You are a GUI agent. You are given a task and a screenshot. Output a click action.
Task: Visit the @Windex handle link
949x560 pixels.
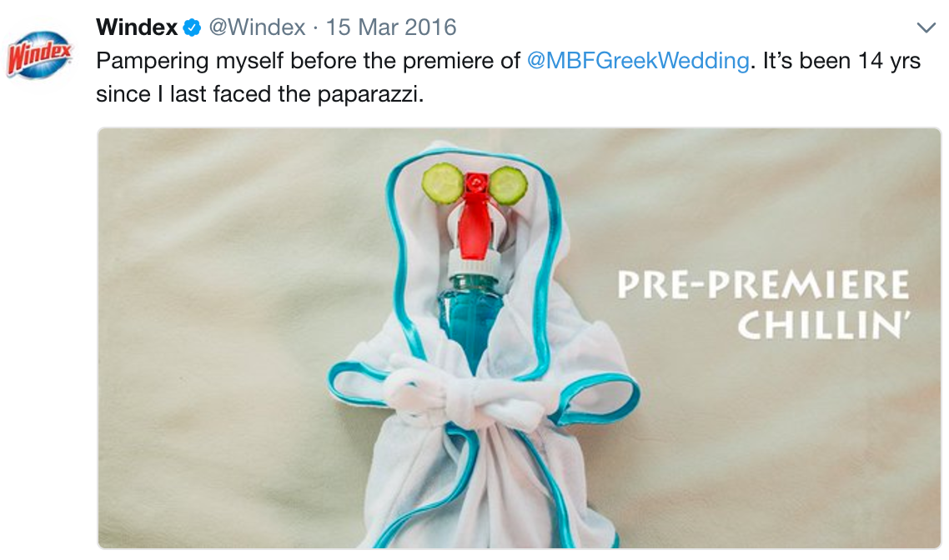(x=257, y=27)
